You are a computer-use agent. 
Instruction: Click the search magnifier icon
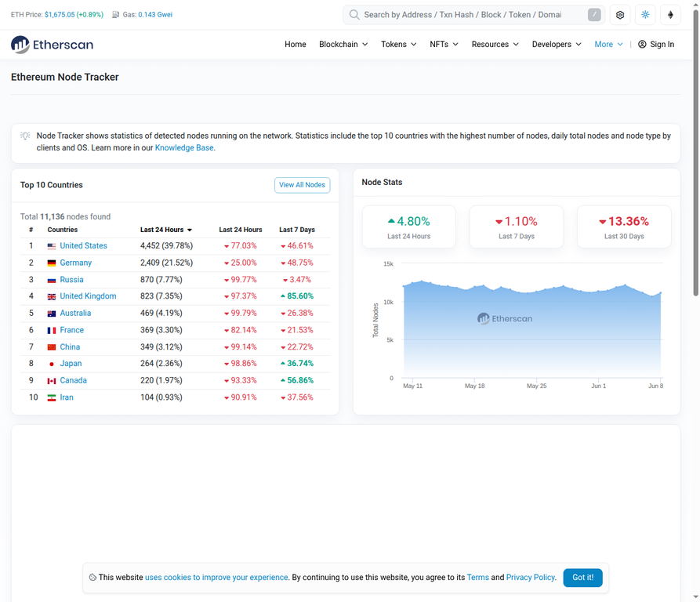click(x=354, y=15)
